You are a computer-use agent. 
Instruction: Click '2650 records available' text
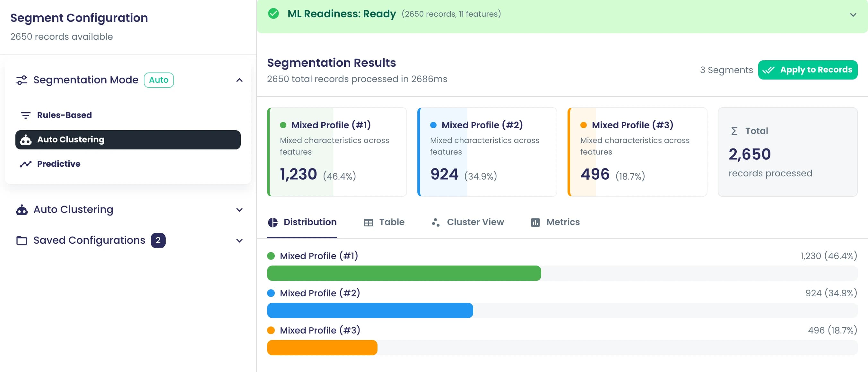62,37
